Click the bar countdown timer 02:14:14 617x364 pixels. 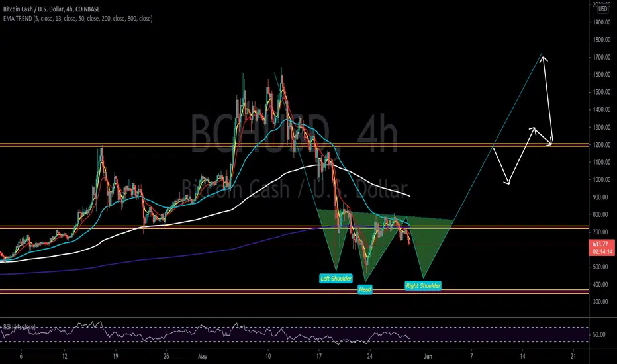pos(602,252)
